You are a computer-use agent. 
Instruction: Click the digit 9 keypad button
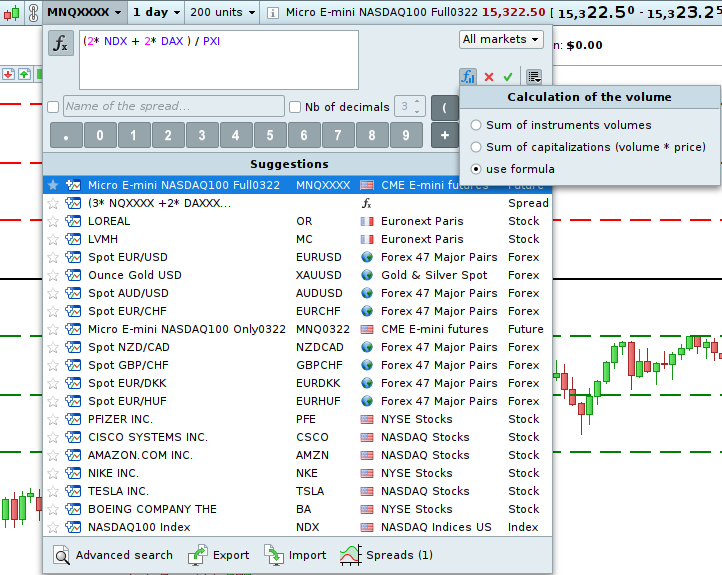(x=406, y=135)
